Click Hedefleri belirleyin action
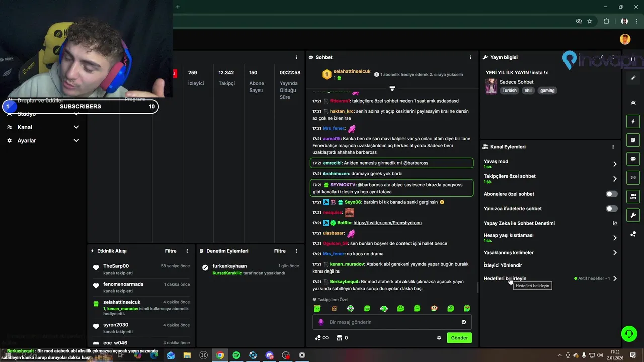The image size is (644, 362). [505, 278]
